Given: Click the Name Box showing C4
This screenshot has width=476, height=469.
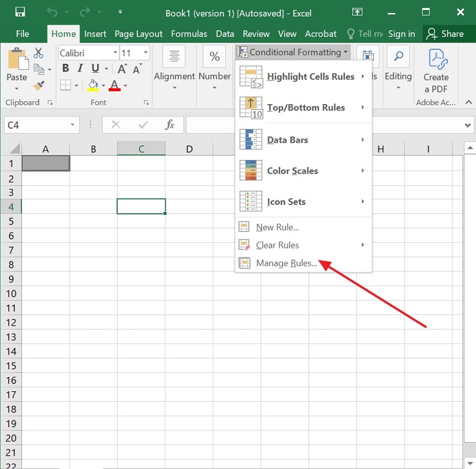Looking at the screenshot, I should [x=36, y=125].
